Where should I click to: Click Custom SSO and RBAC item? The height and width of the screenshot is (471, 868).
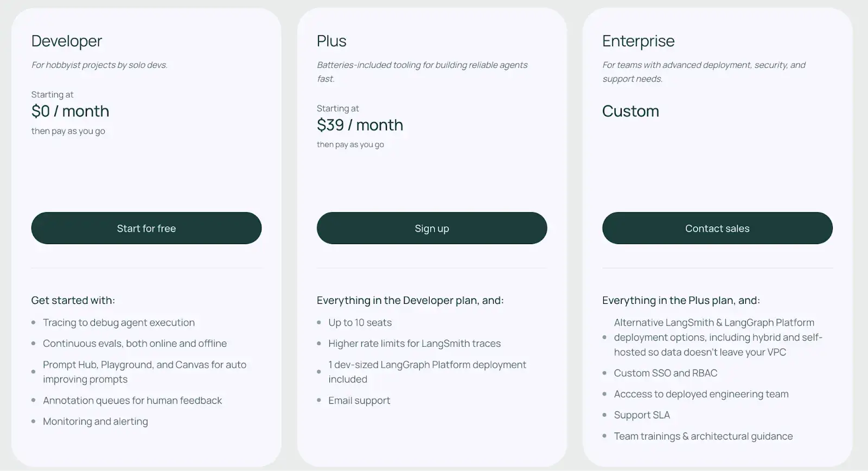point(666,373)
